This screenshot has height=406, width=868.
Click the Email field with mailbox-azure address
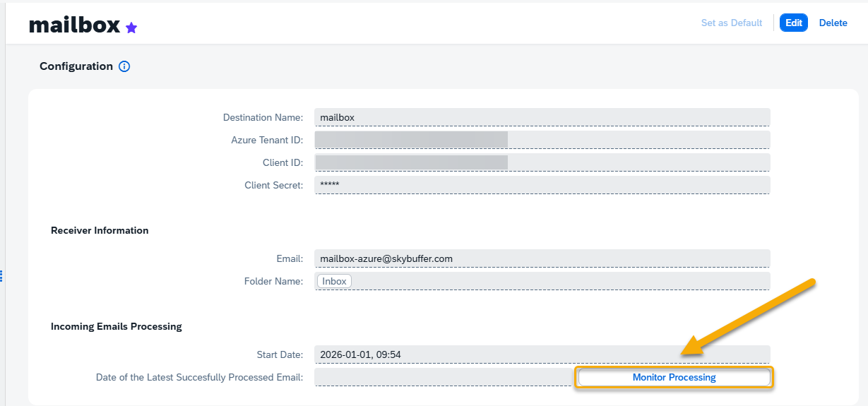pos(542,258)
